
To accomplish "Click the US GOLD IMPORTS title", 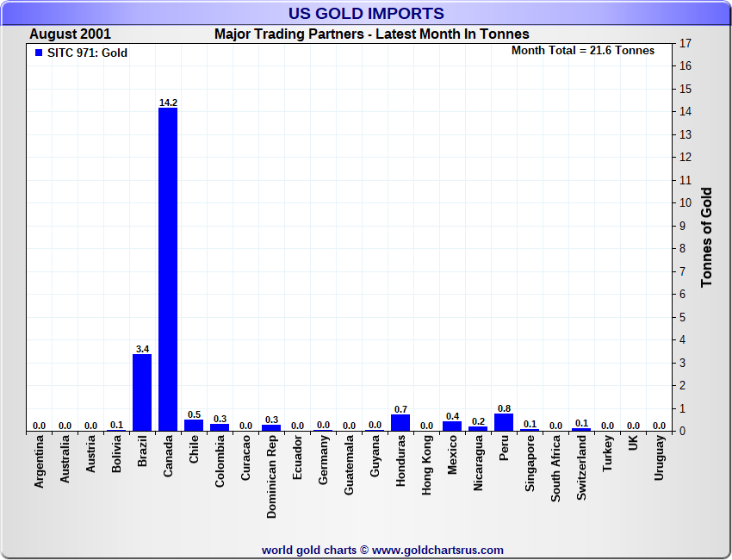I will (366, 14).
